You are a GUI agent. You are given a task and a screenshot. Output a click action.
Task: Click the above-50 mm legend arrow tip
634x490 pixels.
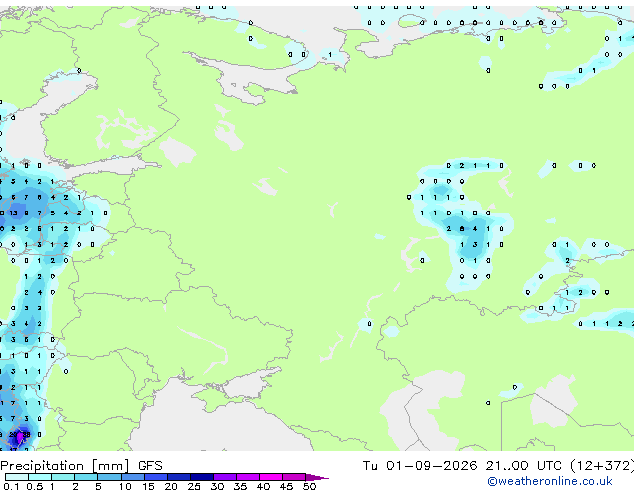click(317, 477)
